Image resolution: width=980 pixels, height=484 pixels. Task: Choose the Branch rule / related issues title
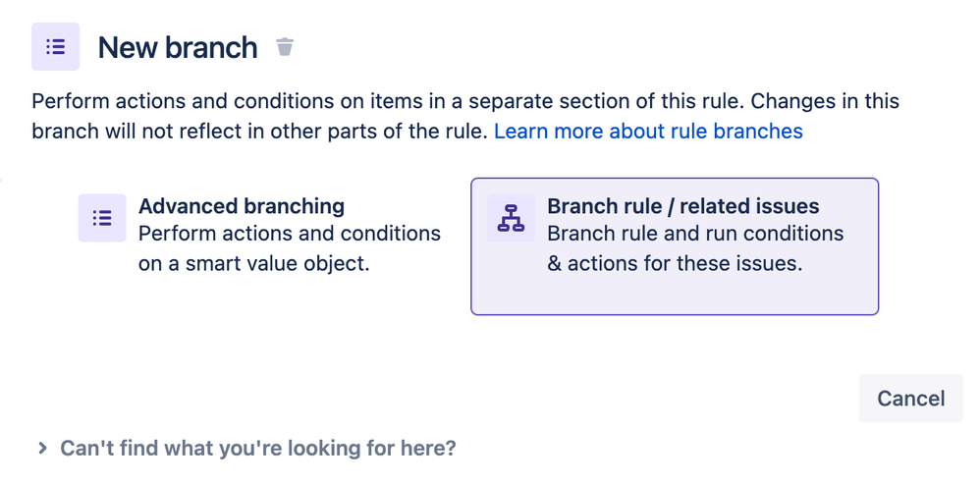pyautogui.click(x=683, y=206)
